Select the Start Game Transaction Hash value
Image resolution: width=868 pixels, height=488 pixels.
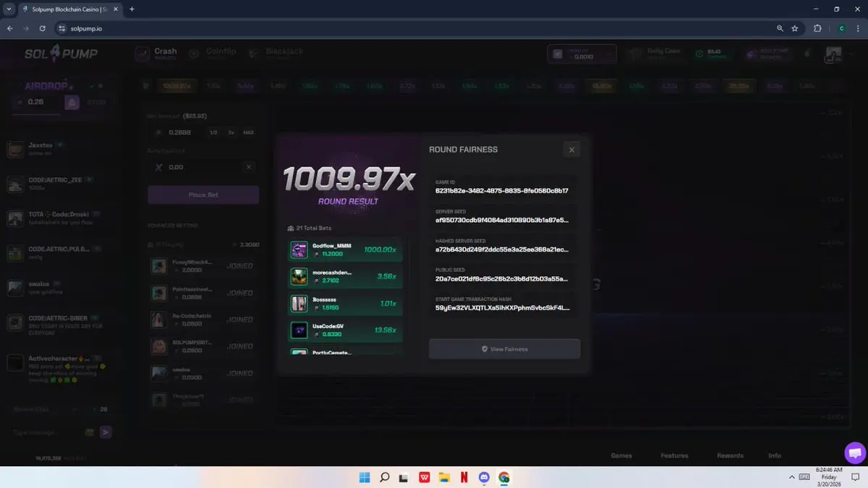point(501,308)
